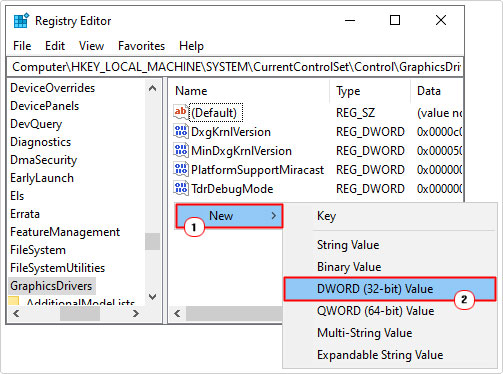Select the GraphicsDrivers key in tree

click(51, 286)
